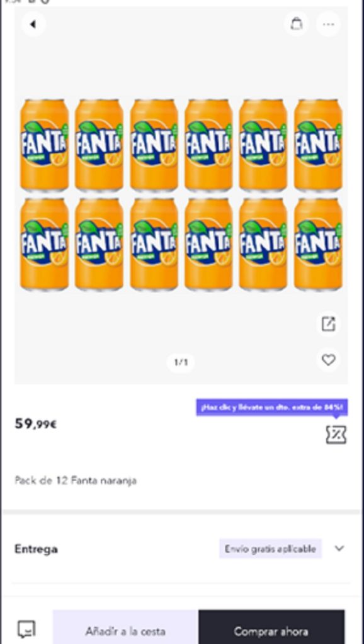Tap the Envío gratis aplicable badge
The image size is (364, 644).
[x=270, y=548]
